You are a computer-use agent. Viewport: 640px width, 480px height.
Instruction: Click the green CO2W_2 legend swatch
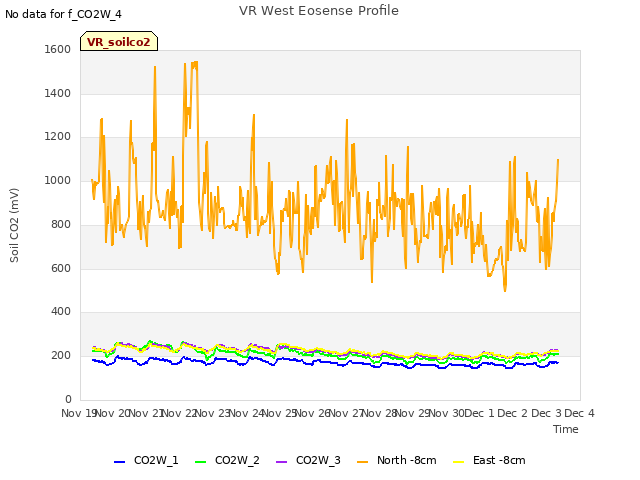point(200,462)
